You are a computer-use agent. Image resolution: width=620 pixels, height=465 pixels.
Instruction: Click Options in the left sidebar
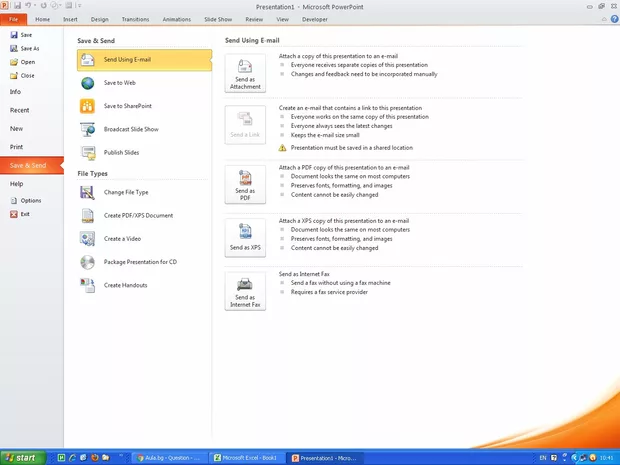click(x=31, y=201)
